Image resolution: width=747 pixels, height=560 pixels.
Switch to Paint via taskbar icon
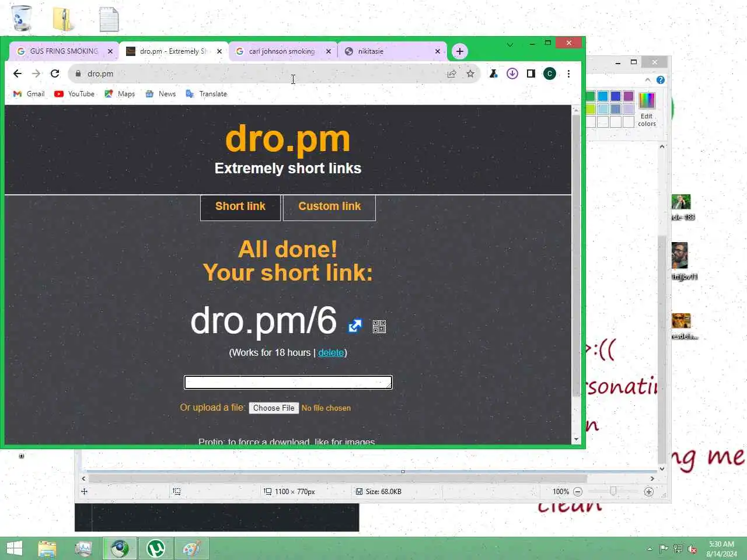(192, 548)
